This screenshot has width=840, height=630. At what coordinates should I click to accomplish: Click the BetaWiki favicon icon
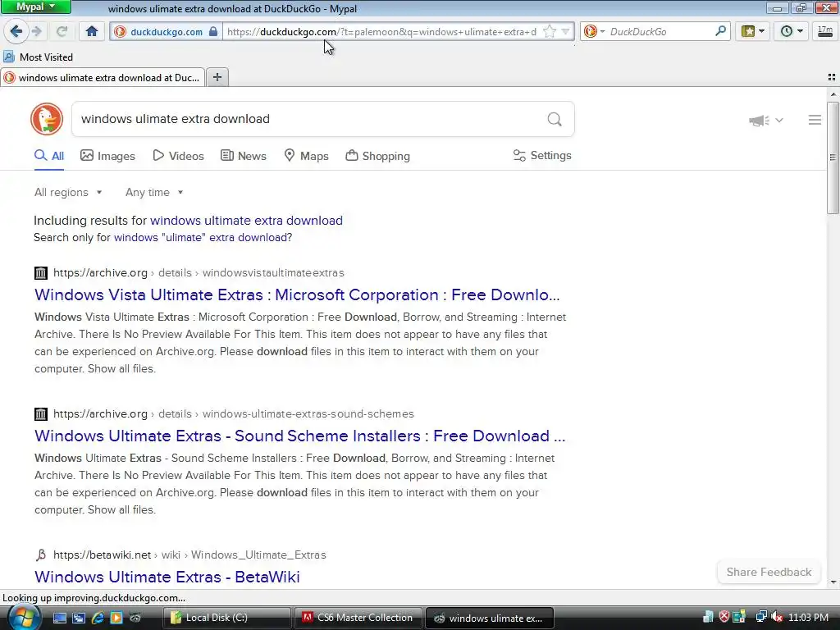point(41,555)
